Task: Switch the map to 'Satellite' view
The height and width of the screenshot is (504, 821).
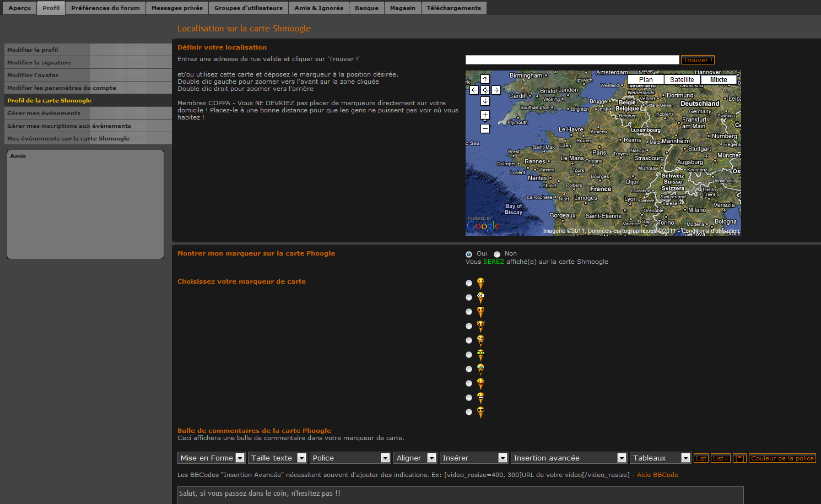Action: tap(682, 80)
